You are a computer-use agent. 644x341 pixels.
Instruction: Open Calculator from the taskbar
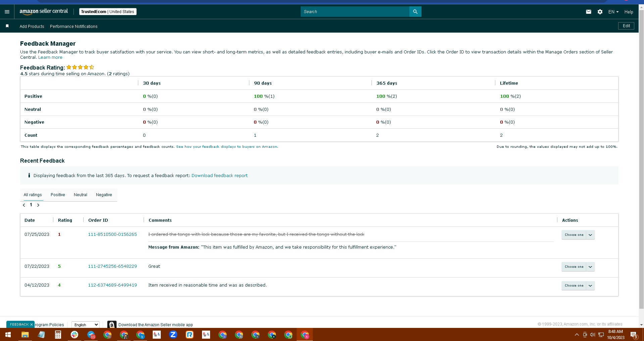(58, 335)
